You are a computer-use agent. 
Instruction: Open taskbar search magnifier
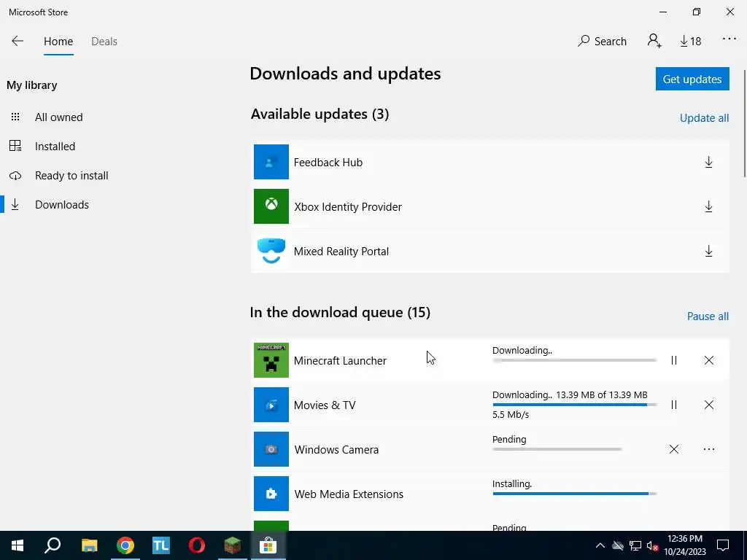(x=53, y=545)
